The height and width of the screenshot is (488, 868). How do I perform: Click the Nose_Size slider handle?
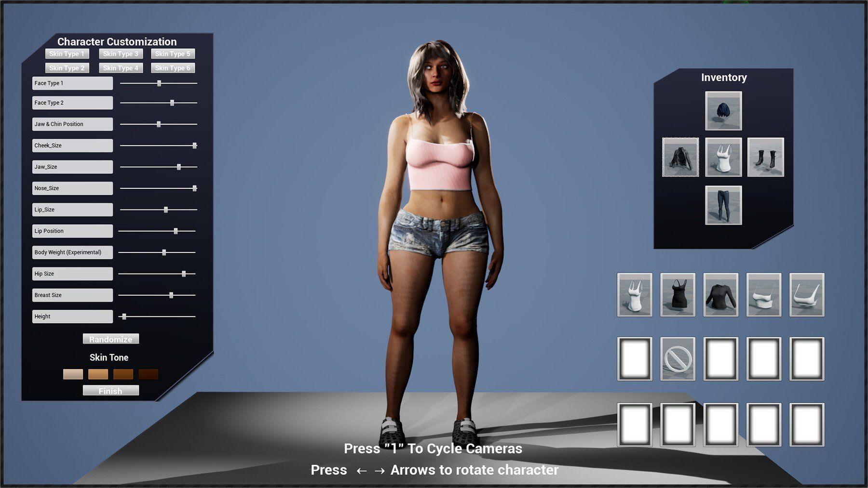pyautogui.click(x=195, y=188)
